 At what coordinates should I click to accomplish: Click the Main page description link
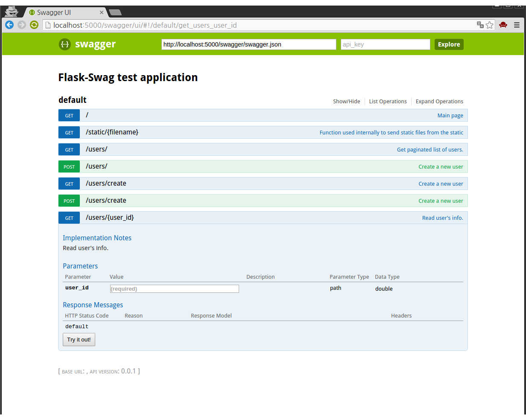click(450, 116)
